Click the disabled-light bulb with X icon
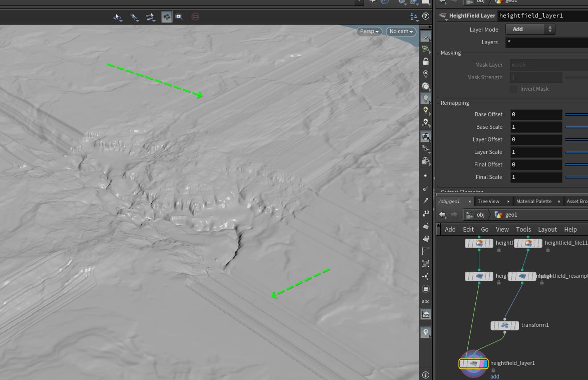This screenshot has width=588, height=380. click(426, 74)
